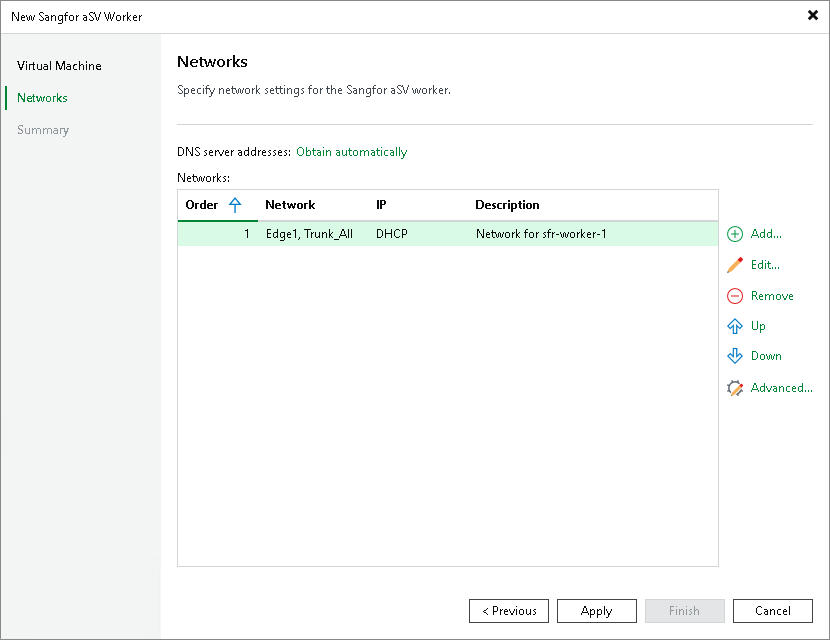Sort by the Order column header
The image size is (830, 640).
pyautogui.click(x=202, y=205)
